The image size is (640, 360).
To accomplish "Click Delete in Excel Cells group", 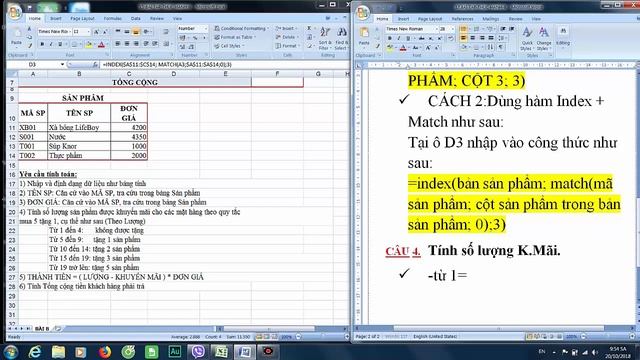I will 287,37.
